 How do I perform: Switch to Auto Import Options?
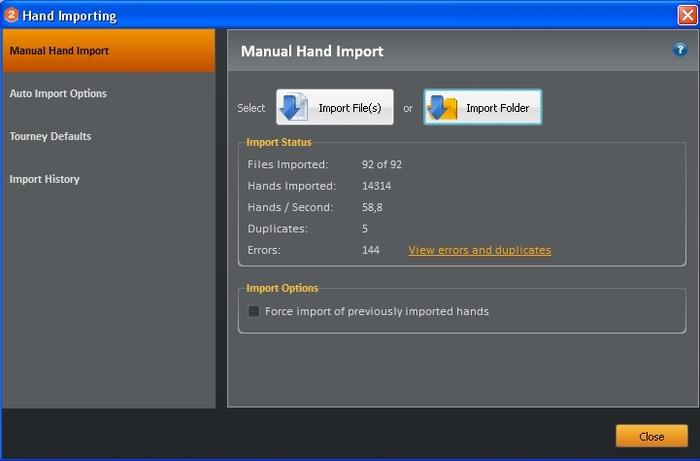(108, 93)
